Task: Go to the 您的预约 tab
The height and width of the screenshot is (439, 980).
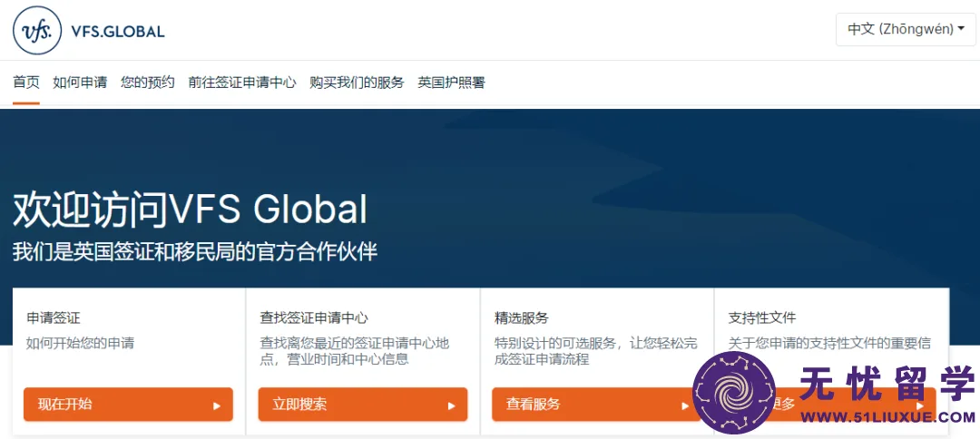Action: pyautogui.click(x=148, y=83)
